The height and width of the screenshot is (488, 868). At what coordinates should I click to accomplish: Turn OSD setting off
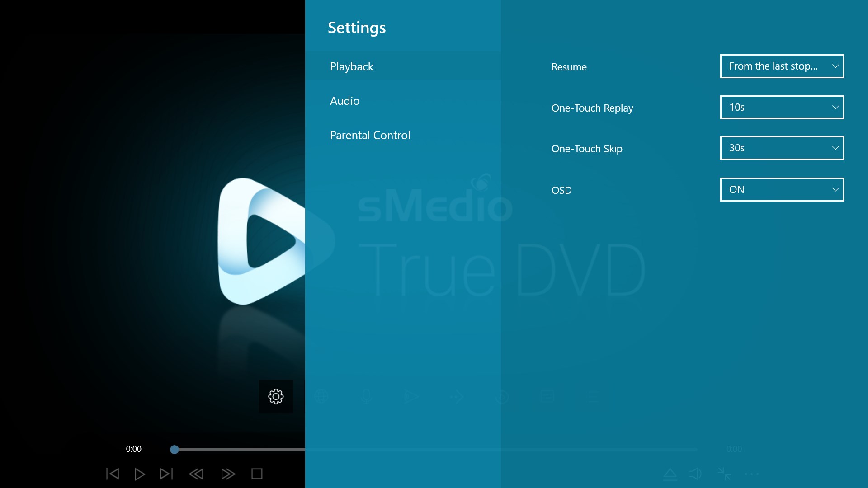click(782, 189)
